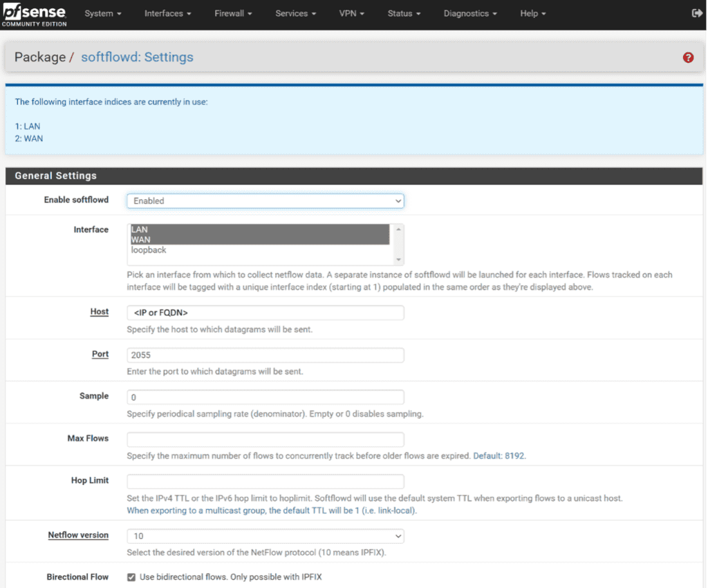Open the red help question mark icon
708x588 pixels.
pos(688,57)
